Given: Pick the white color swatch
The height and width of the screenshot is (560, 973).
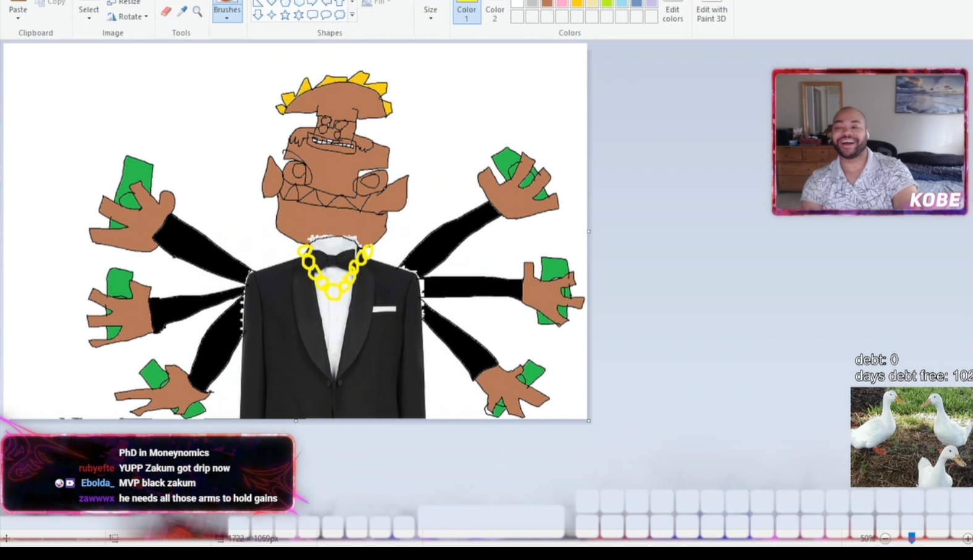Looking at the screenshot, I should (517, 3).
